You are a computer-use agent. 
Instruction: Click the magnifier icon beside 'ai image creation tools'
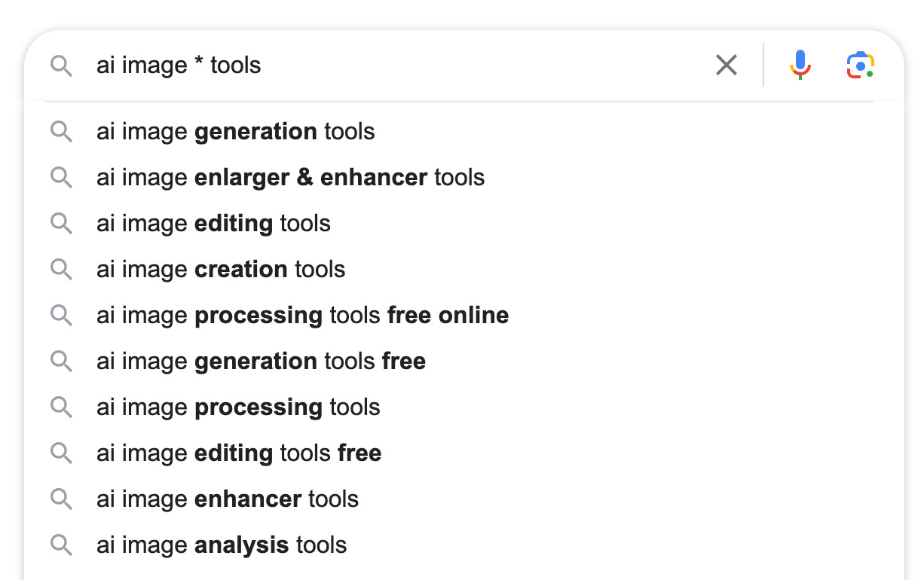tap(61, 270)
